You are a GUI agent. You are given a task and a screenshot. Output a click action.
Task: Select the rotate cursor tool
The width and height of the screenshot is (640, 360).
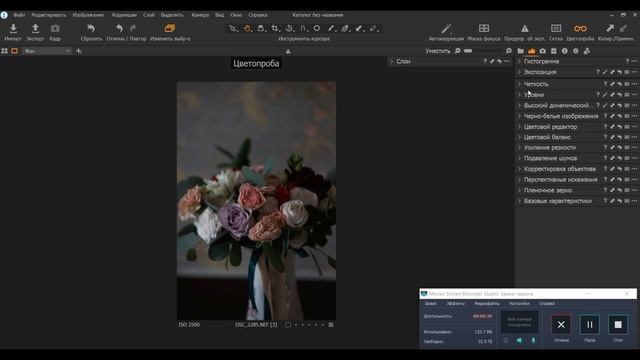coord(289,29)
